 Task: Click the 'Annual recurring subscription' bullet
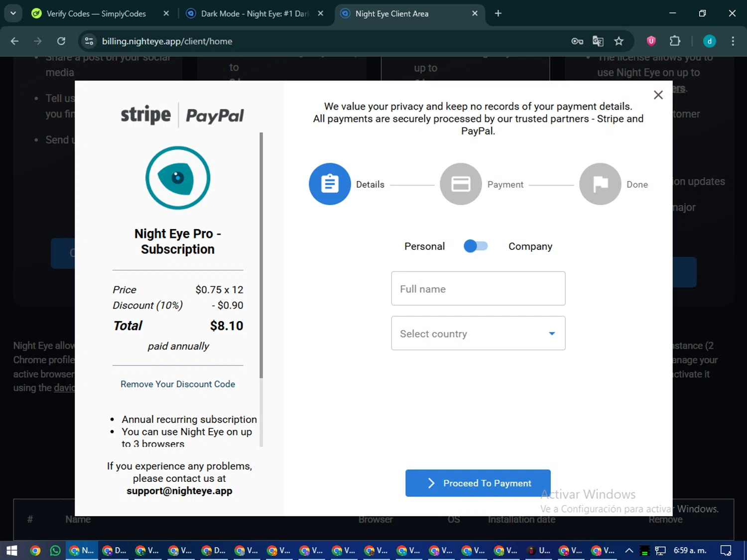coord(189,419)
